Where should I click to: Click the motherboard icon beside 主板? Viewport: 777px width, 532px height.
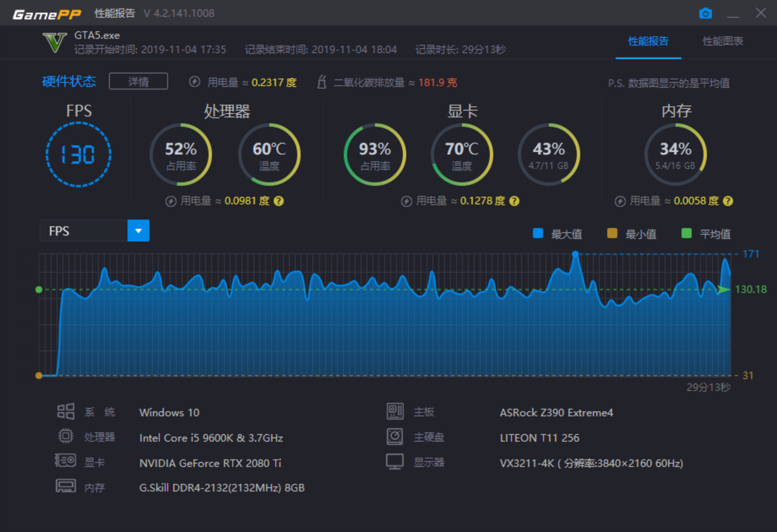point(395,412)
